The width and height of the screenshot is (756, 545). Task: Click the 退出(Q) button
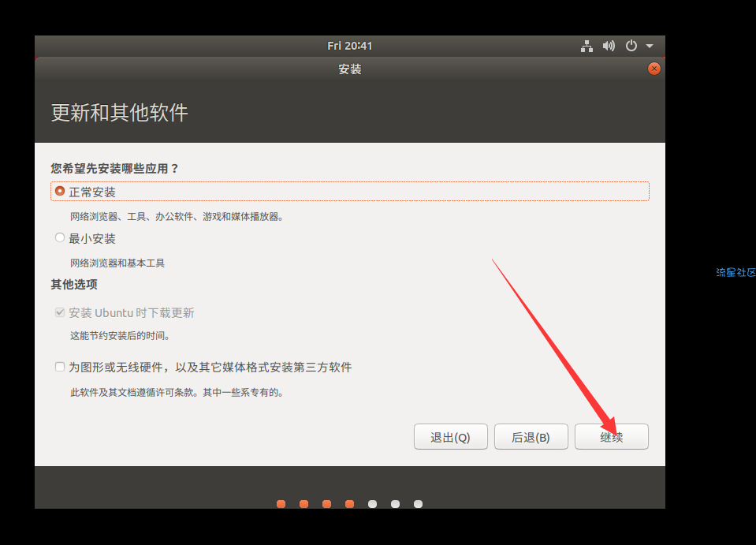click(450, 437)
